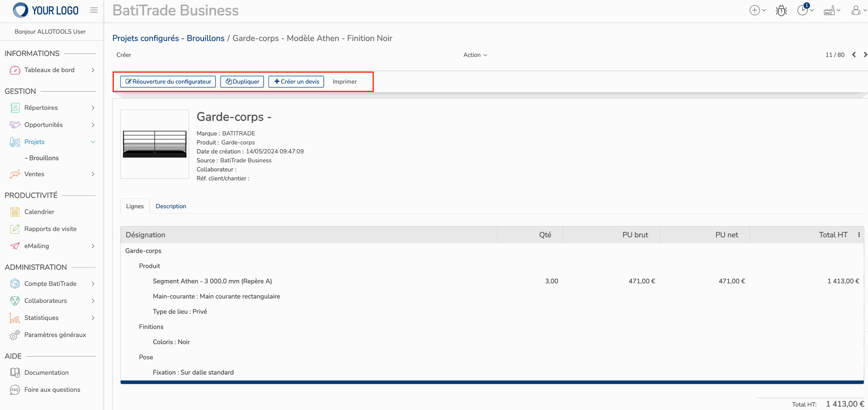Open the clock activities icon with badge
Image resolution: width=868 pixels, height=410 pixels.
click(803, 10)
